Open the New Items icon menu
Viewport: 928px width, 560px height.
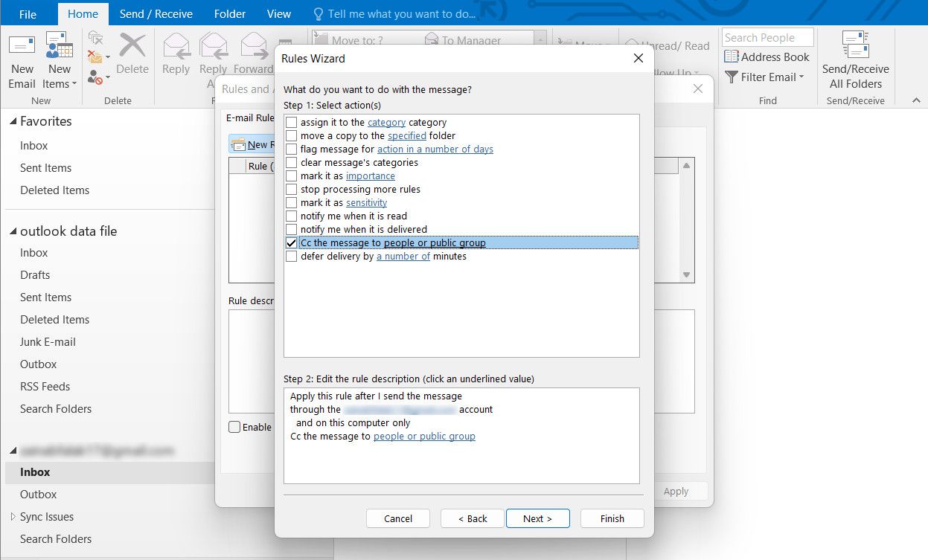[x=60, y=59]
